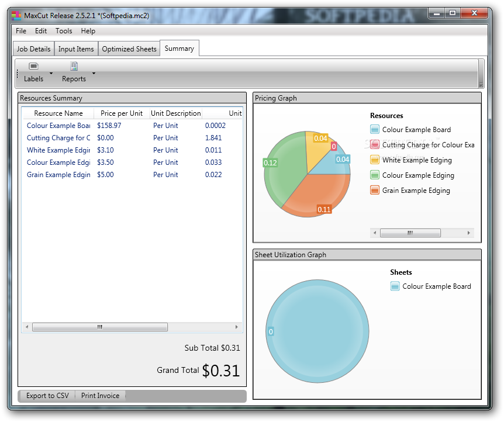Click the Resources Summary scroll right arrow
Viewport: 504px width, 422px height.
click(237, 327)
